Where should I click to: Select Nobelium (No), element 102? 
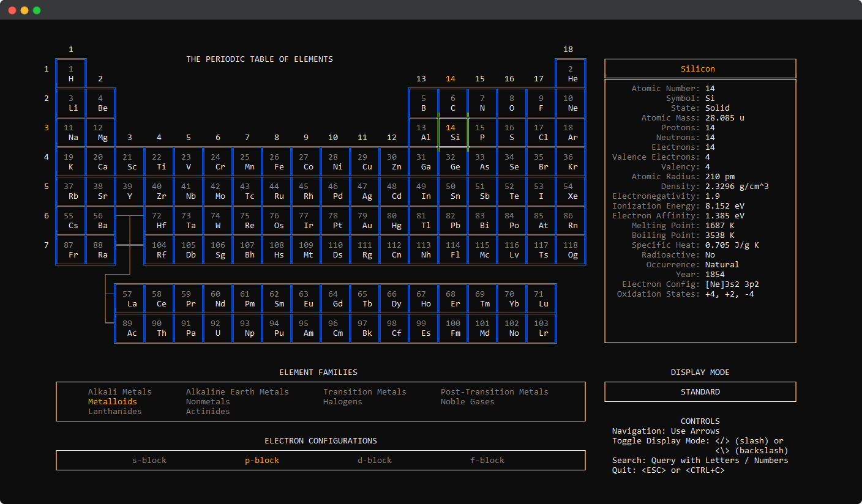[x=512, y=328]
